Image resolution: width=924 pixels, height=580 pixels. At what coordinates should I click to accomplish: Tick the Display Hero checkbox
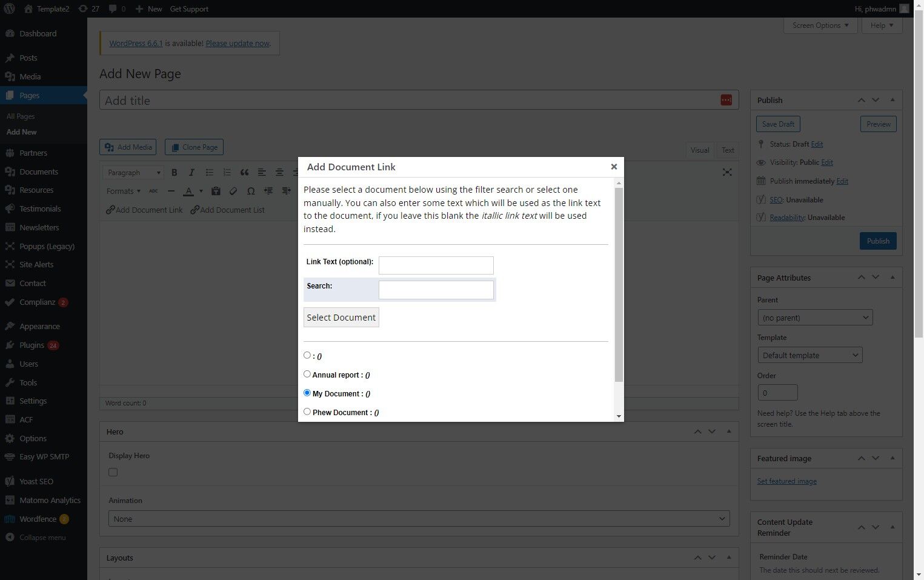(x=113, y=472)
